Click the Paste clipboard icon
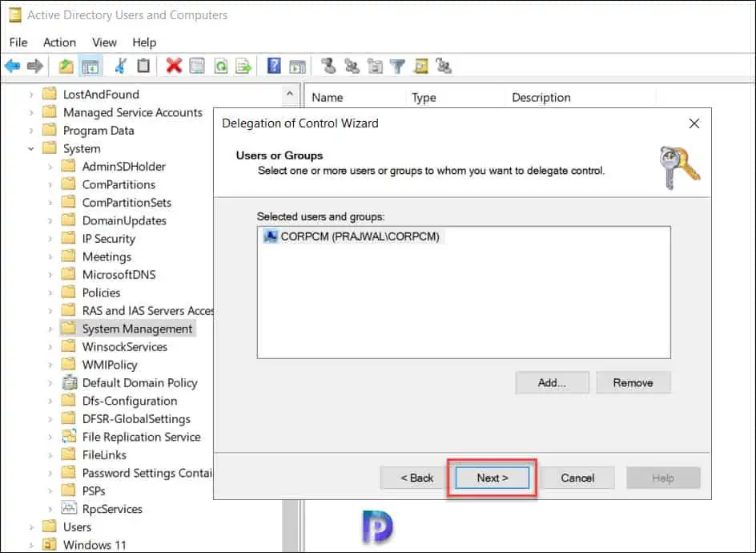 (x=143, y=65)
